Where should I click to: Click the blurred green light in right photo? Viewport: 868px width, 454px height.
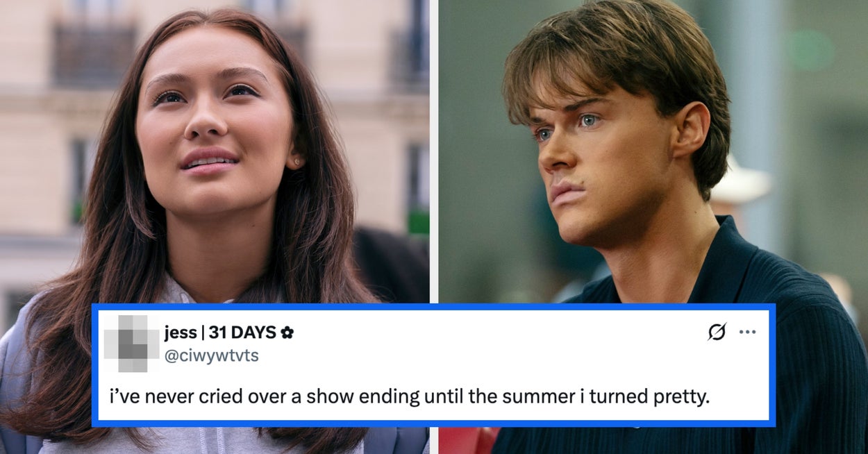click(812, 49)
